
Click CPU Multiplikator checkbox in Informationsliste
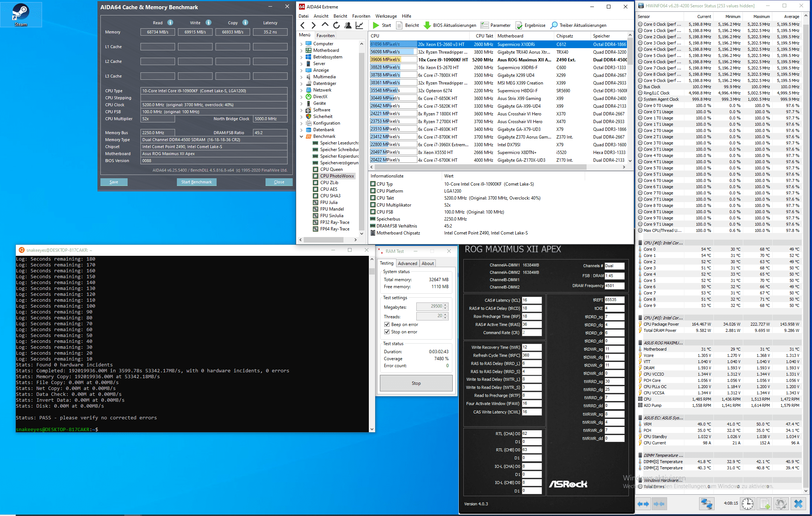(x=373, y=205)
